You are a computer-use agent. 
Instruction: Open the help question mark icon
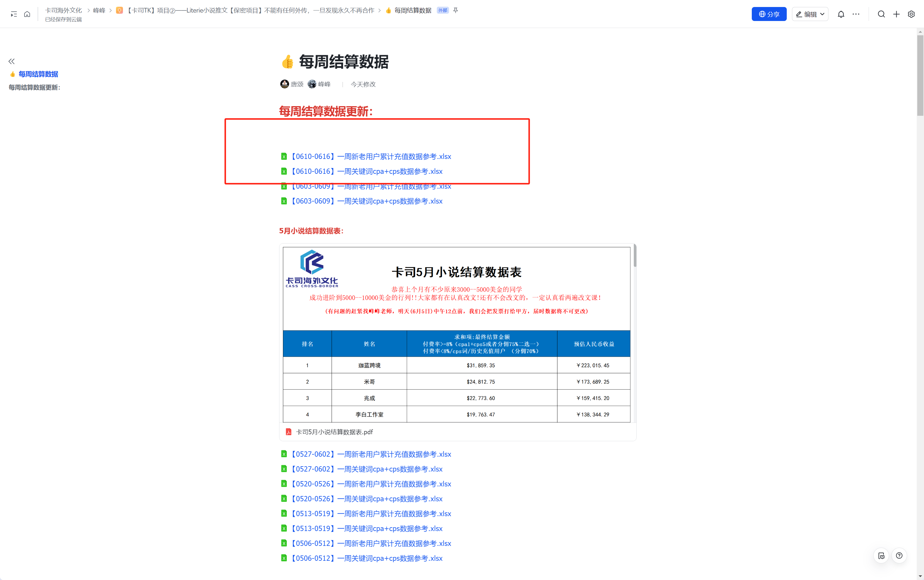click(x=899, y=556)
